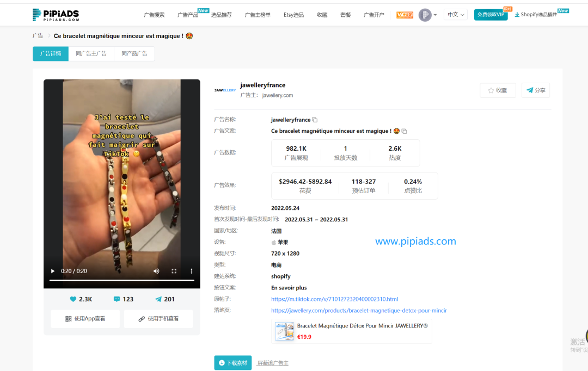Click the PiPiADS logo
This screenshot has height=371, width=588.
click(56, 15)
